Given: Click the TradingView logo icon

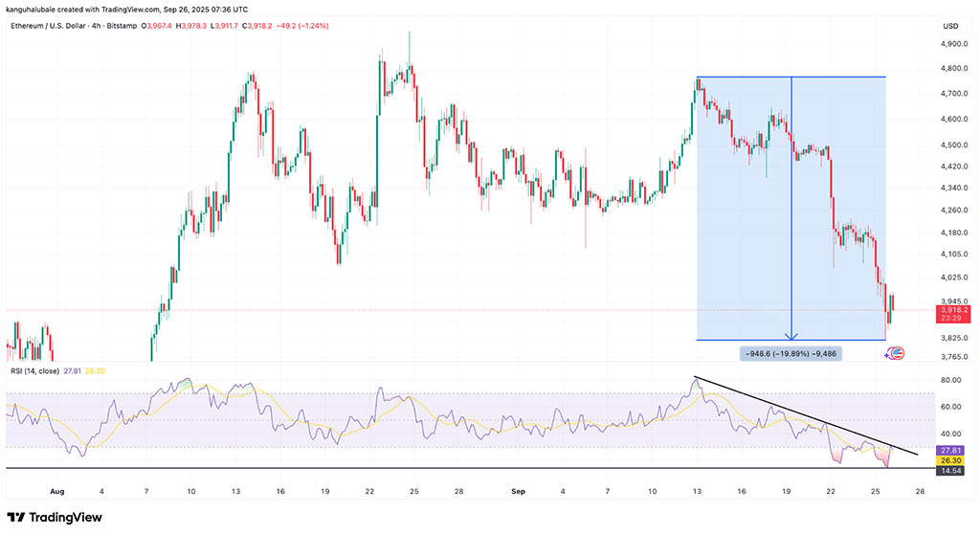Looking at the screenshot, I should [x=17, y=518].
